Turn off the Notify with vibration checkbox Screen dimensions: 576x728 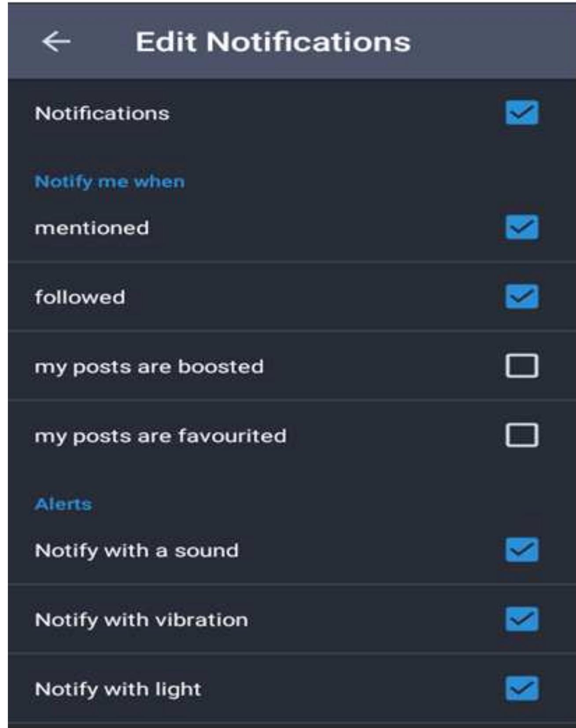point(522,619)
